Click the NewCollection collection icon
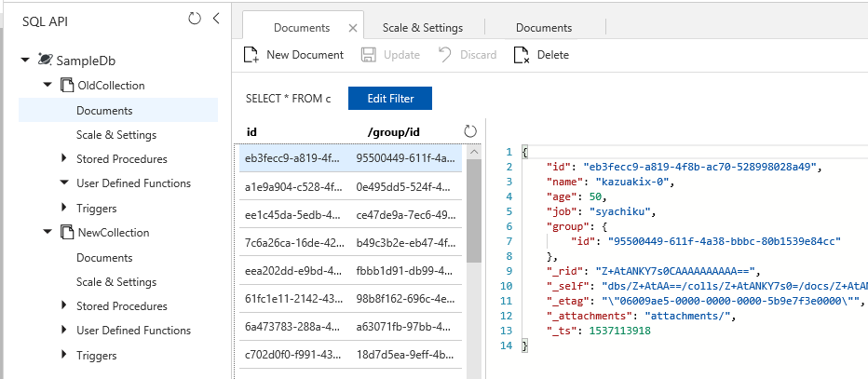This screenshot has height=379, width=868. coord(66,233)
